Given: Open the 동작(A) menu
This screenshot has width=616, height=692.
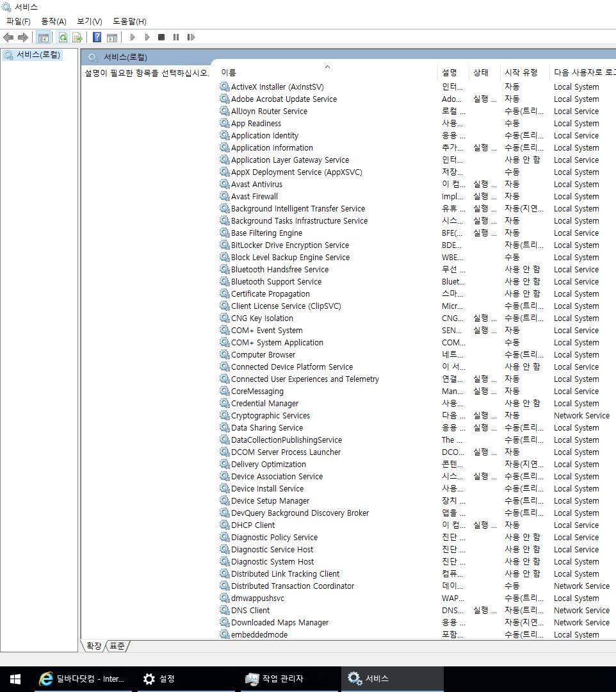Looking at the screenshot, I should click(54, 21).
